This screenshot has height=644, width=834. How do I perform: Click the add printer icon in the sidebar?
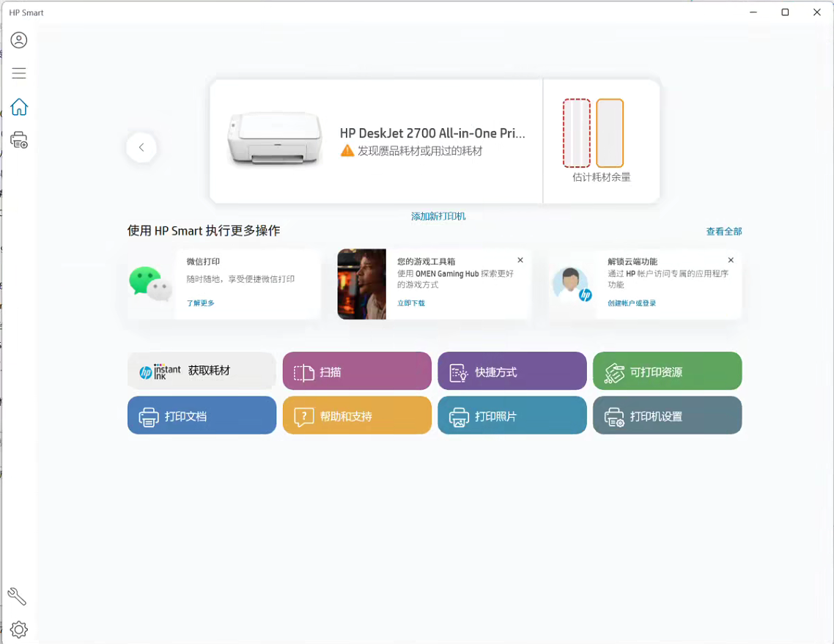pyautogui.click(x=18, y=140)
